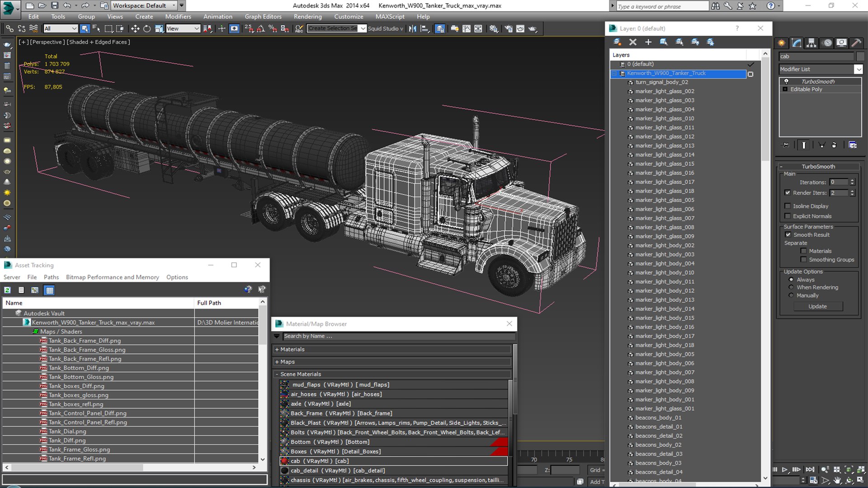Open Bitmap Performance and Memory menu

click(x=113, y=277)
